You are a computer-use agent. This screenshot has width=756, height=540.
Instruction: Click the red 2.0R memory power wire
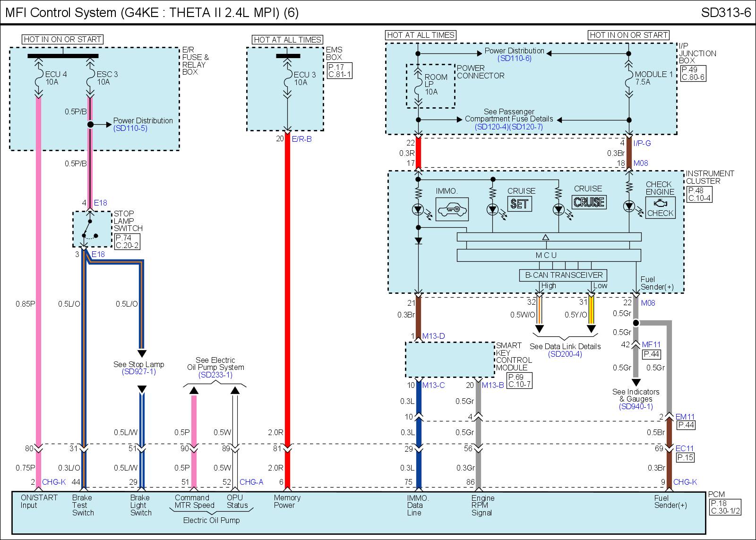[x=287, y=293]
